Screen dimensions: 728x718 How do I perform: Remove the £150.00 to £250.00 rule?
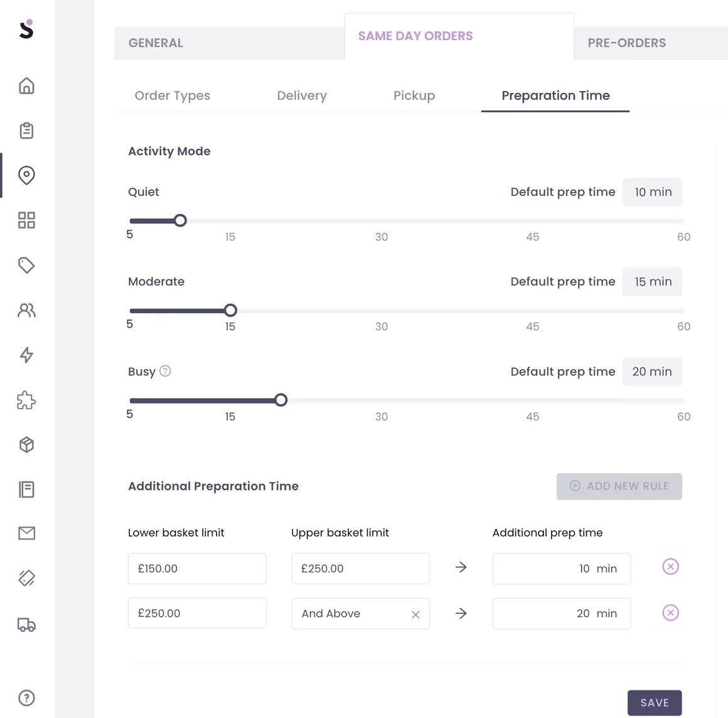click(x=670, y=567)
